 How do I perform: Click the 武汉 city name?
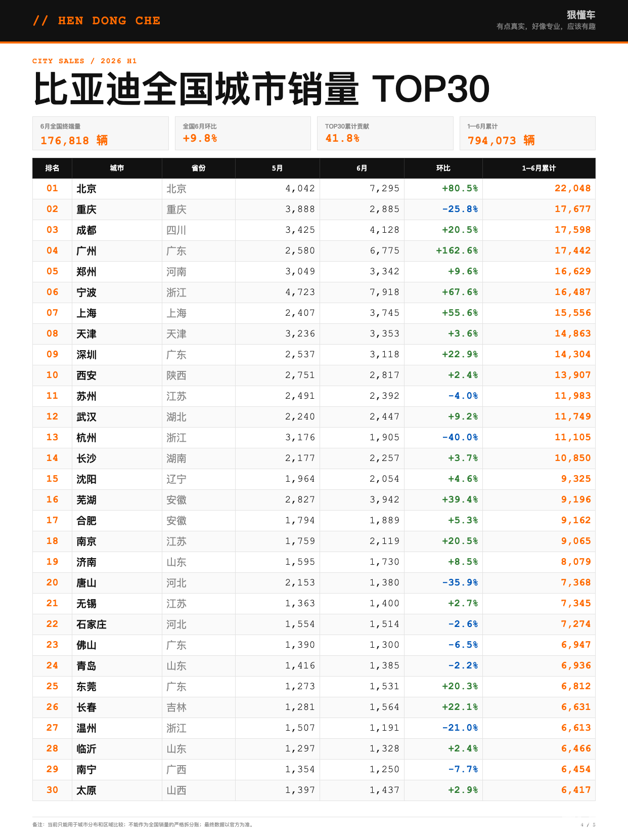click(86, 417)
